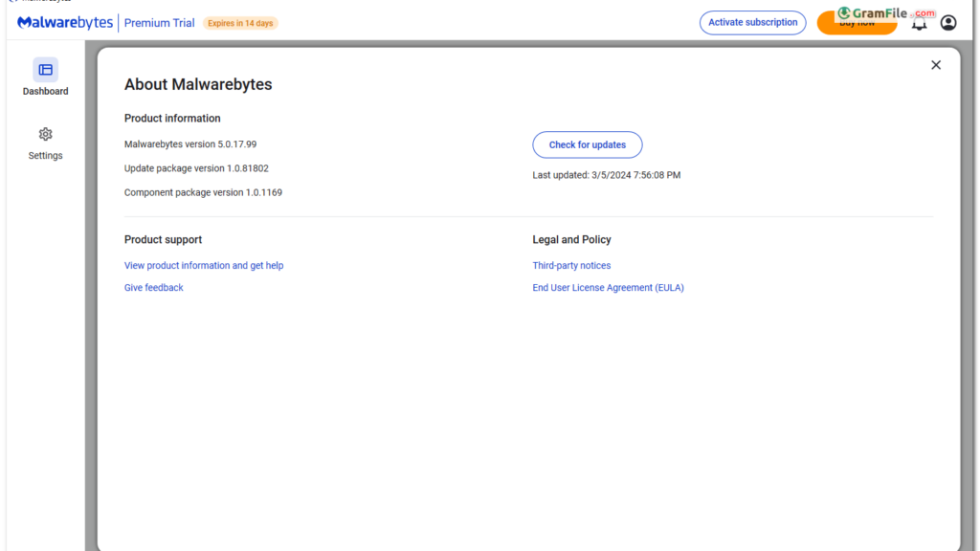Open the notifications bell icon
Viewport: 980px width, 551px height.
click(x=919, y=24)
